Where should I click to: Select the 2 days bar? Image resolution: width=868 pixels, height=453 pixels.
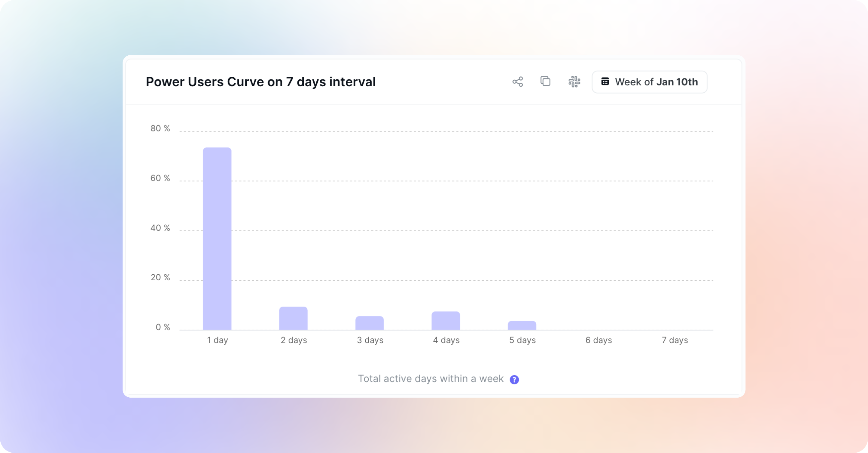point(293,318)
